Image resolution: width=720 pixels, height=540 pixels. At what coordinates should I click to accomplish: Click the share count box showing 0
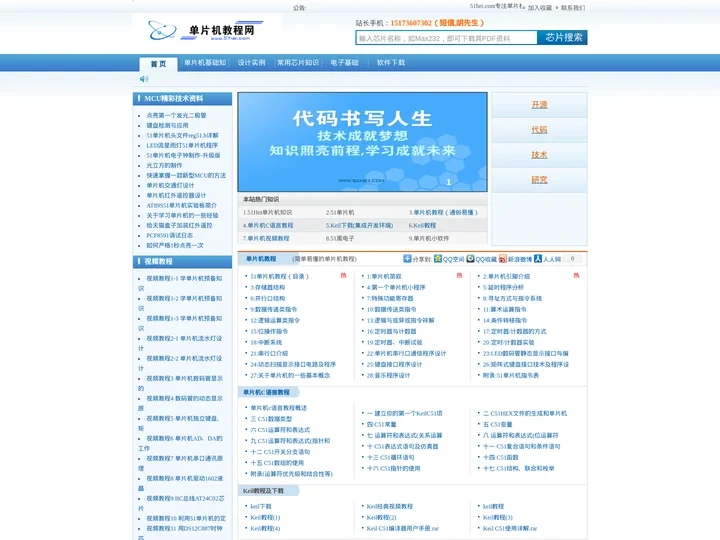pos(572,259)
